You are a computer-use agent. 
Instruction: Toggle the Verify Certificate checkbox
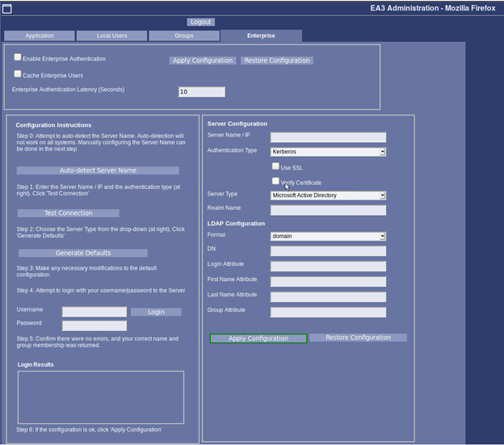pos(275,182)
